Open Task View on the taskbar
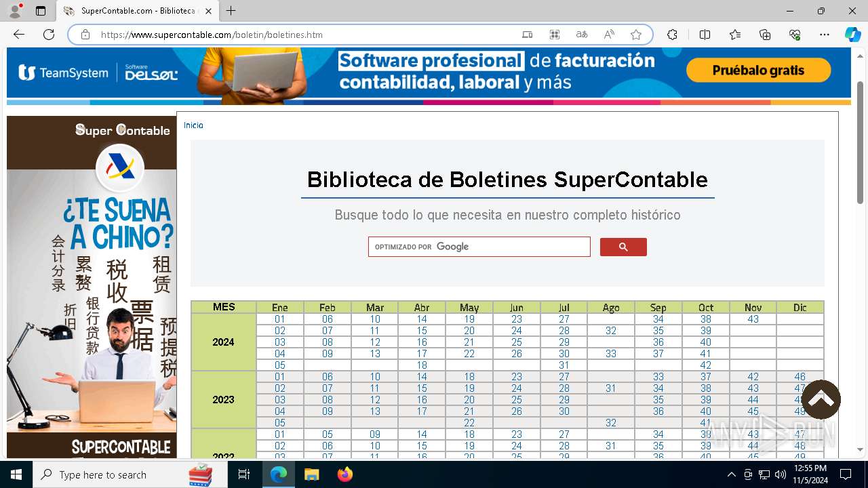 (244, 474)
